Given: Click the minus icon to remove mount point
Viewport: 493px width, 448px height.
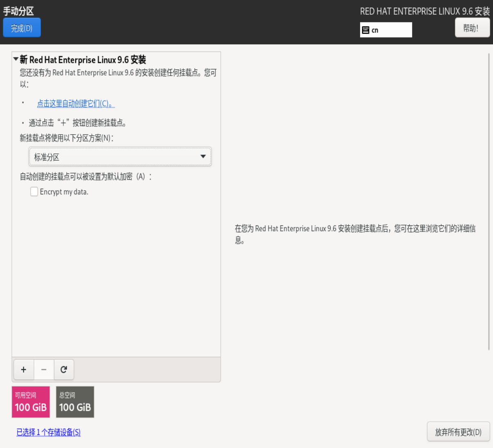Looking at the screenshot, I should [44, 369].
